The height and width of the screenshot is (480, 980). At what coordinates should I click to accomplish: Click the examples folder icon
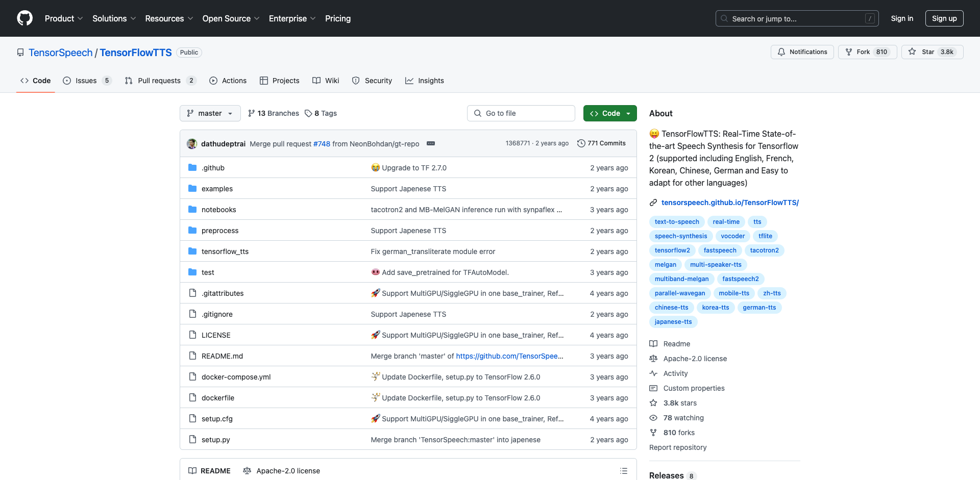192,189
